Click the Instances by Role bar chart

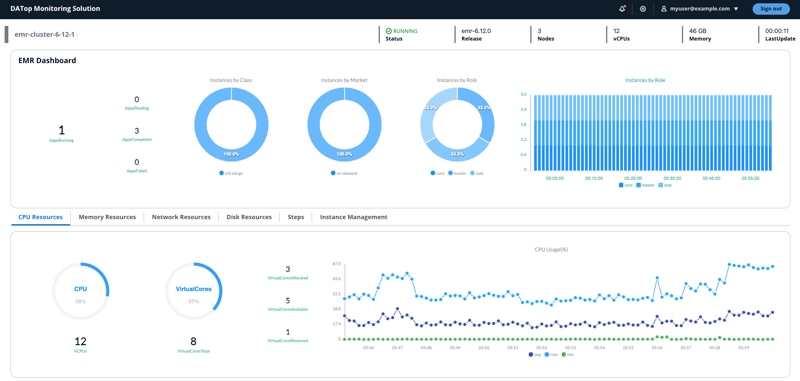pos(652,133)
